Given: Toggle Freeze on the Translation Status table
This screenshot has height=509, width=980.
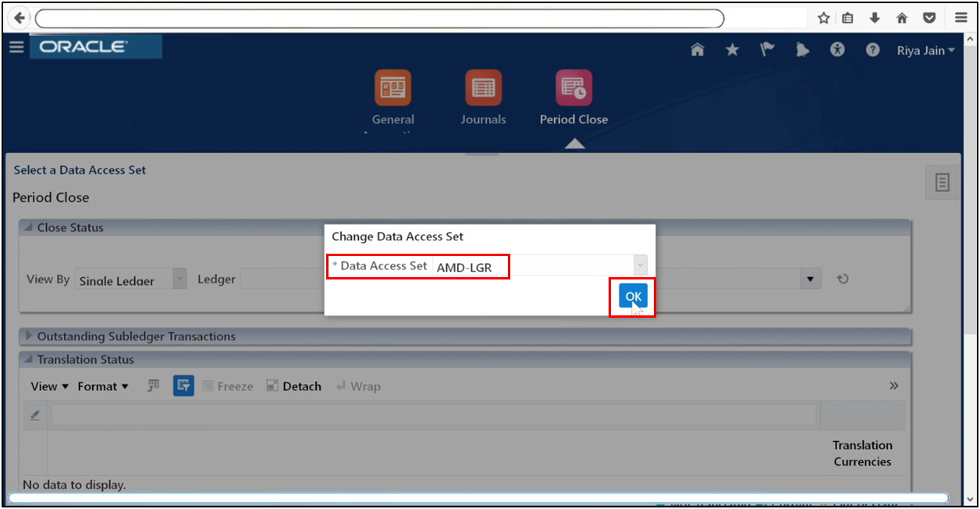Looking at the screenshot, I should click(x=228, y=385).
